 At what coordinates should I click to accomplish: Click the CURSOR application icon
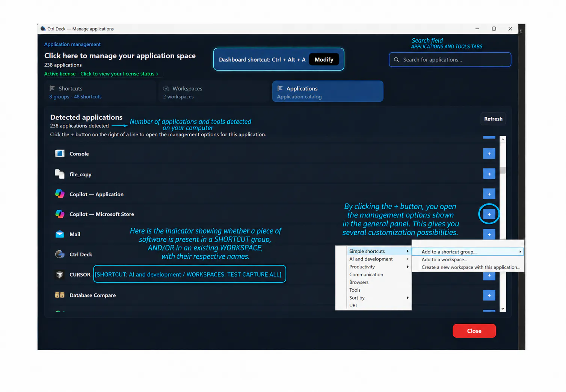[60, 274]
